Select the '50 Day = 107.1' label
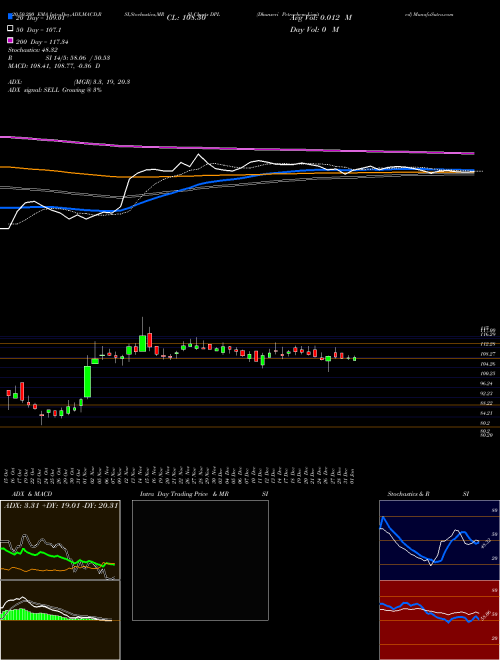 (38, 30)
